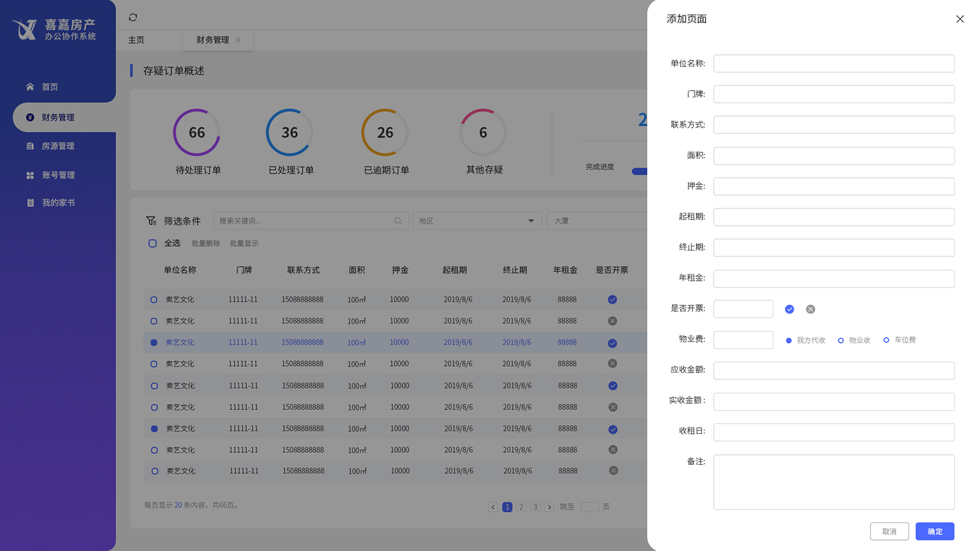Click the 单位名称 input field
Image resolution: width=980 pixels, height=551 pixels.
834,63
